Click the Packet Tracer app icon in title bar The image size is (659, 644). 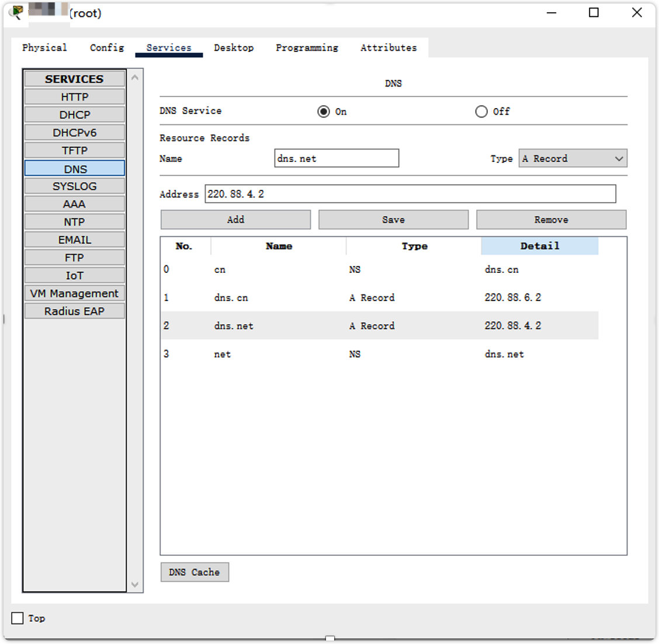16,12
